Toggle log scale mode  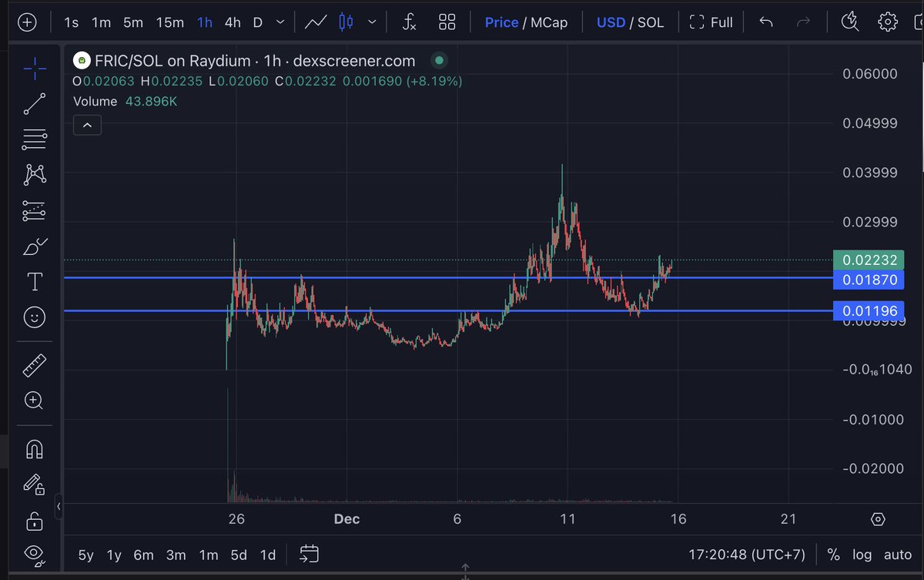862,555
